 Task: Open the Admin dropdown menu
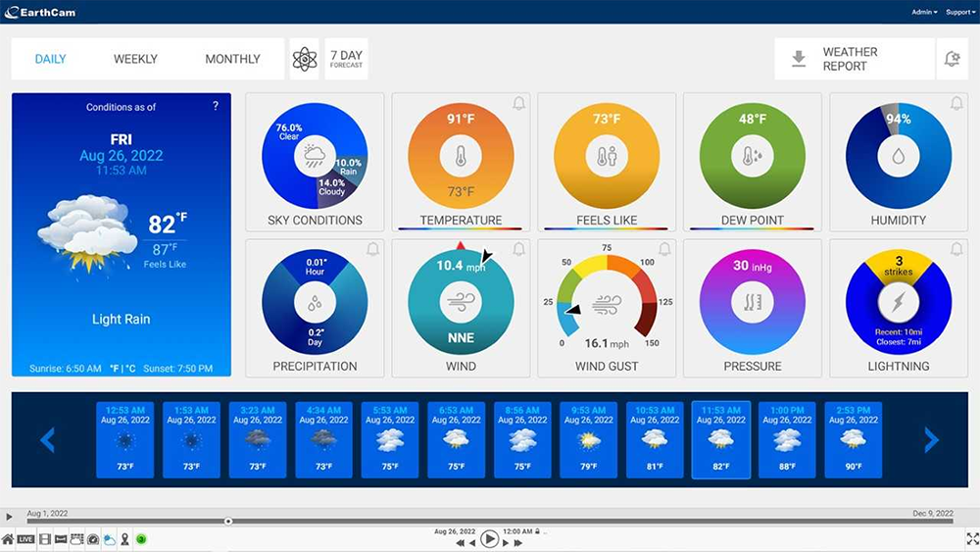click(x=923, y=13)
